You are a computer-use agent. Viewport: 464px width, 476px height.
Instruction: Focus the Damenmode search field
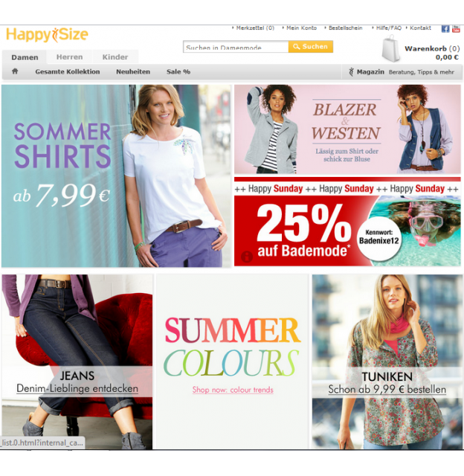(x=236, y=47)
